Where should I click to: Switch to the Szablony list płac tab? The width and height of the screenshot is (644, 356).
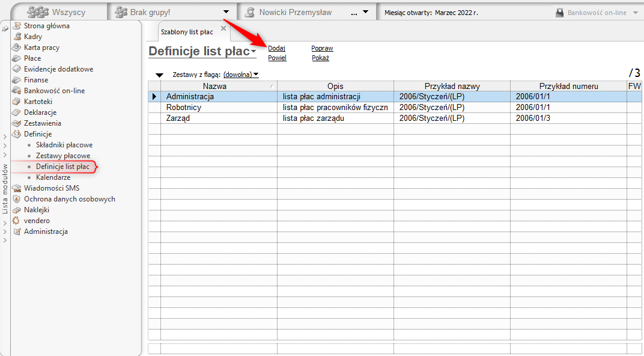point(187,32)
